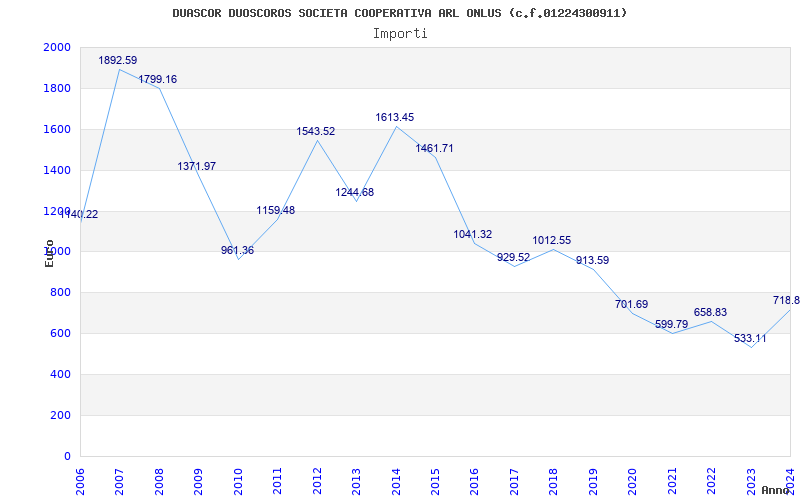Select the 961.36 data label
Screen dimensions: 800x500
point(237,251)
